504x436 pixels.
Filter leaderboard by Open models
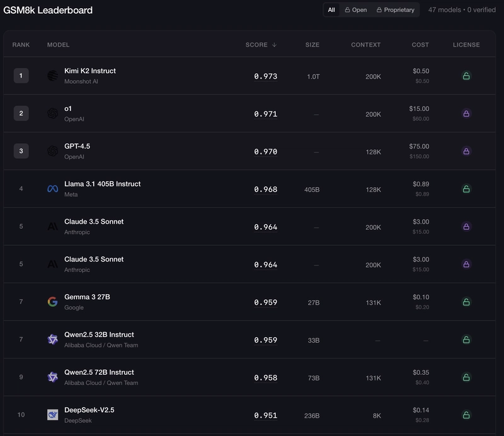[x=355, y=10]
